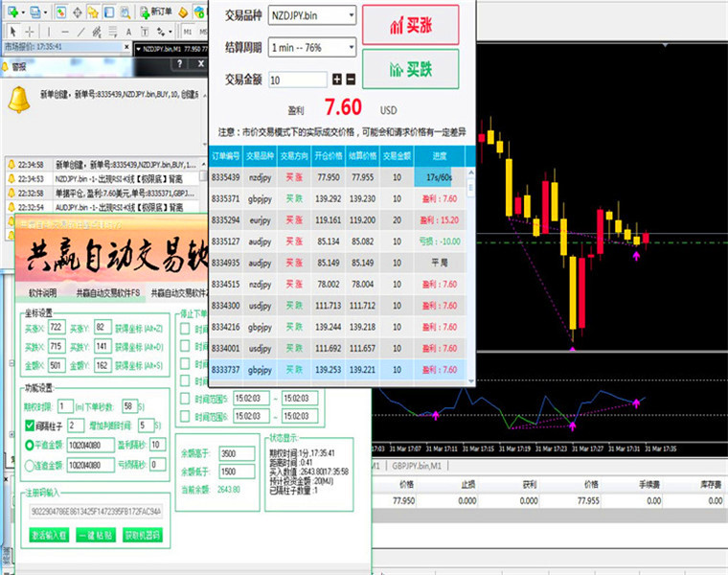Select the vertical line drawing tool
This screenshot has width=728, height=575.
pos(49,32)
